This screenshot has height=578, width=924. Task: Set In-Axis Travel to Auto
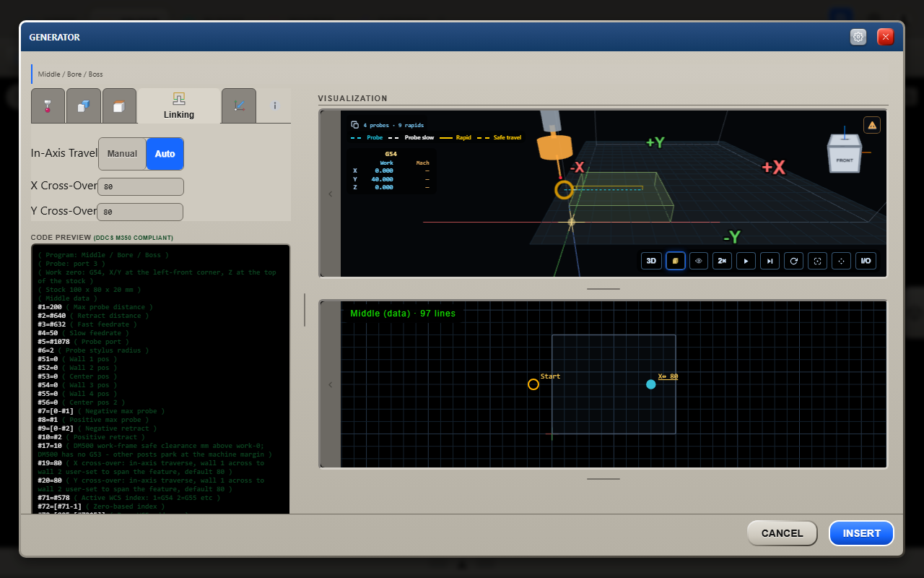click(165, 154)
